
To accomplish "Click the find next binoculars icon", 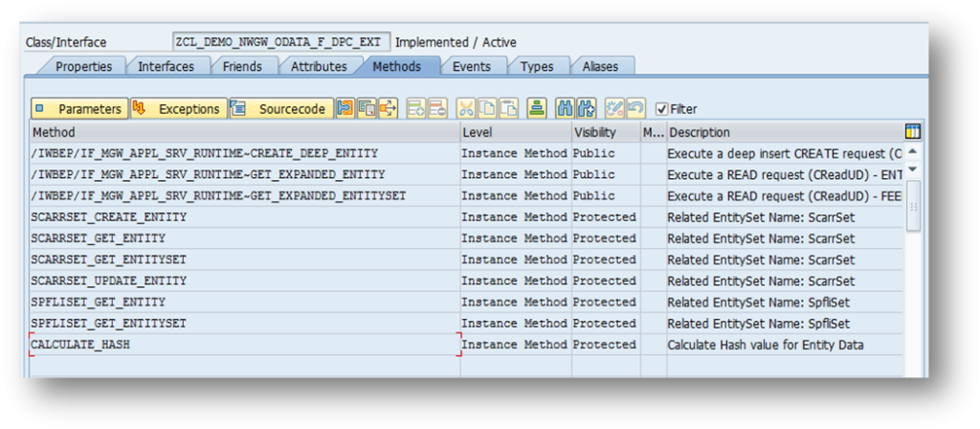I will (587, 109).
